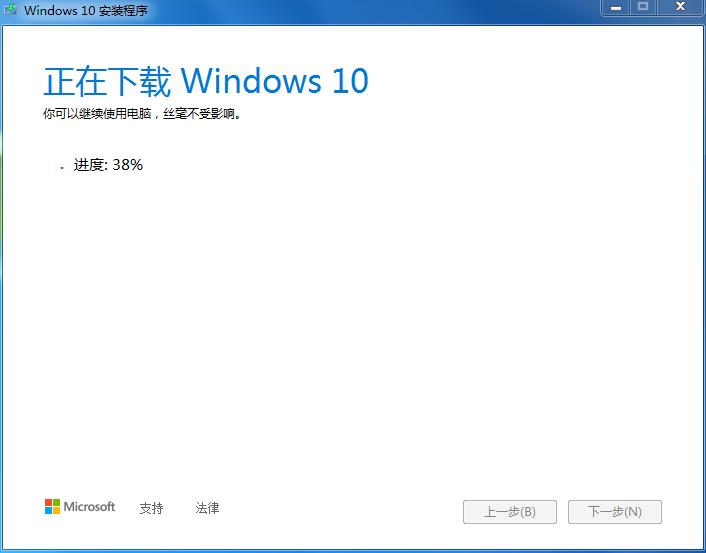The image size is (706, 553).
Task: Click the Windows 10 setup title bar icon
Action: pos(10,9)
